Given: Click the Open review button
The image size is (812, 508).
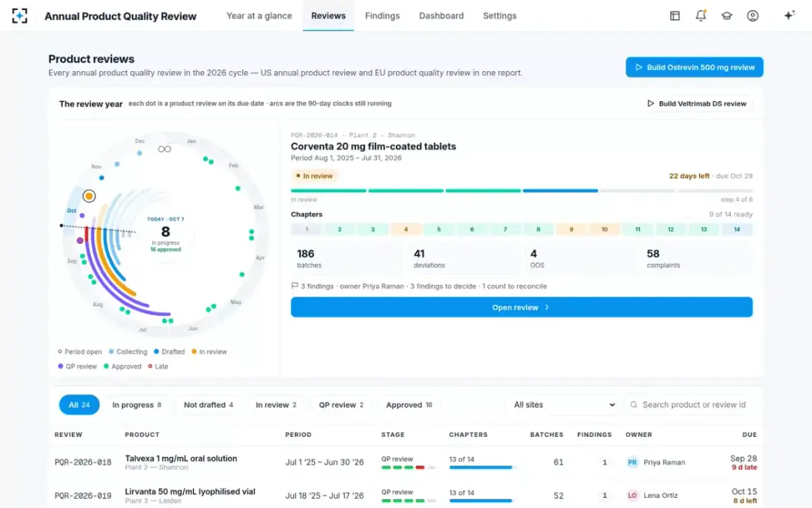Looking at the screenshot, I should [522, 308].
